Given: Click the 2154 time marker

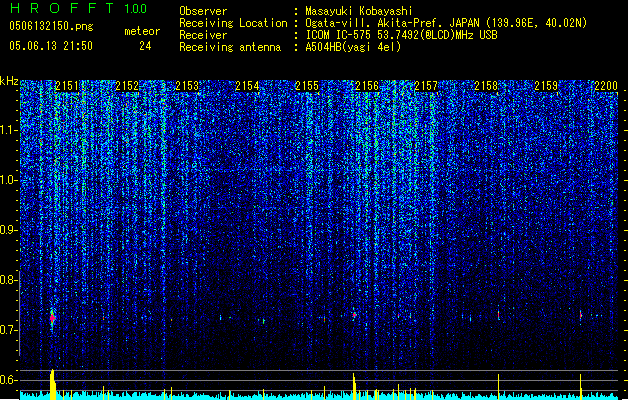Looking at the screenshot, I should 247,86.
